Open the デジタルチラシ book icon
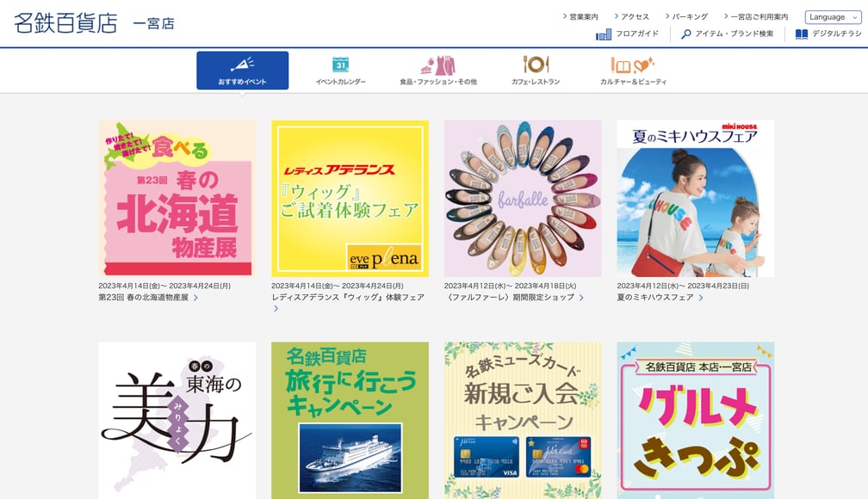This screenshot has height=499, width=868. [801, 34]
